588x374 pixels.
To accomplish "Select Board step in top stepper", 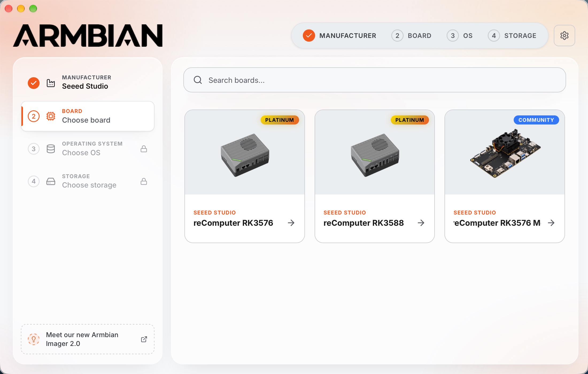I will pyautogui.click(x=411, y=36).
